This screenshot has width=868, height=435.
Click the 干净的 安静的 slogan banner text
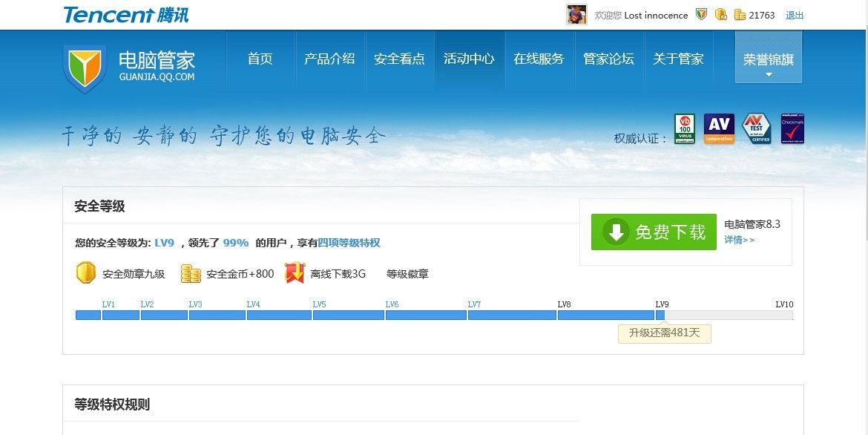[x=223, y=137]
